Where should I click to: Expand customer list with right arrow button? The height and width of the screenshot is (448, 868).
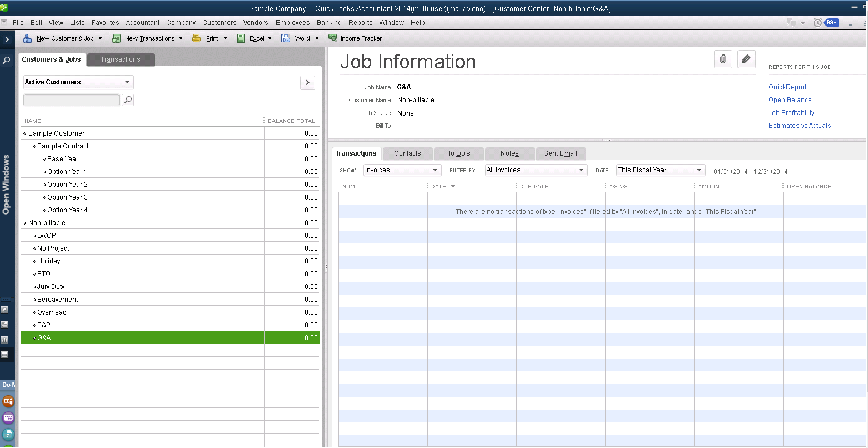[307, 83]
